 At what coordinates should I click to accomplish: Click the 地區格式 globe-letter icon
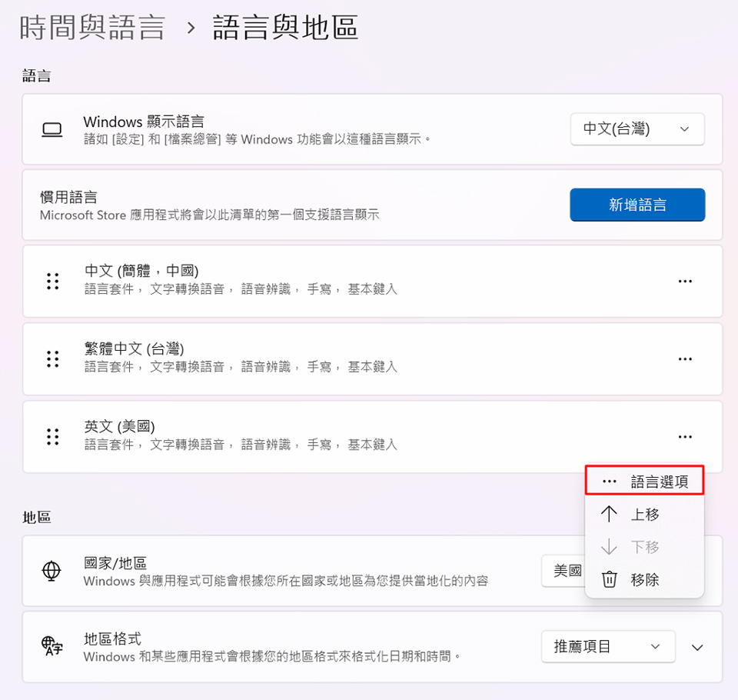52,647
